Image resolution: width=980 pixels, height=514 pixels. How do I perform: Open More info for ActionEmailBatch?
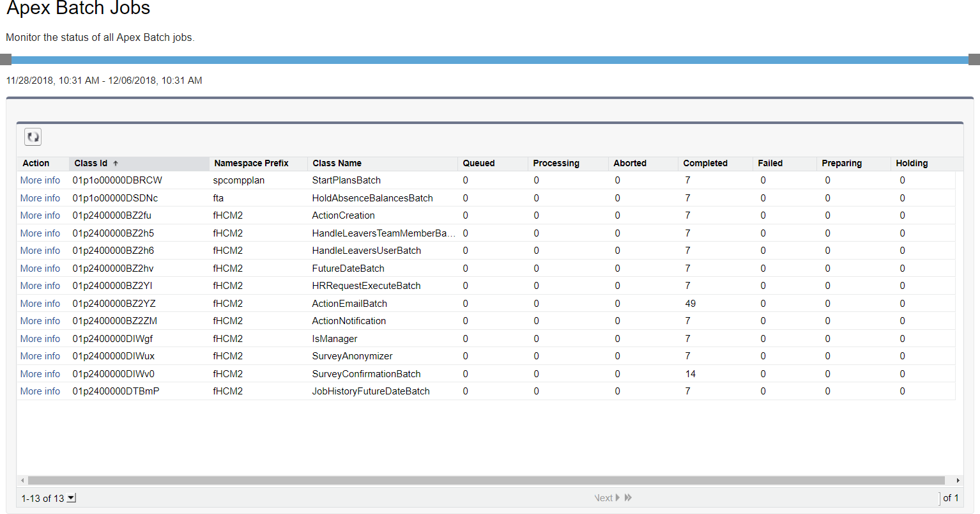(40, 304)
